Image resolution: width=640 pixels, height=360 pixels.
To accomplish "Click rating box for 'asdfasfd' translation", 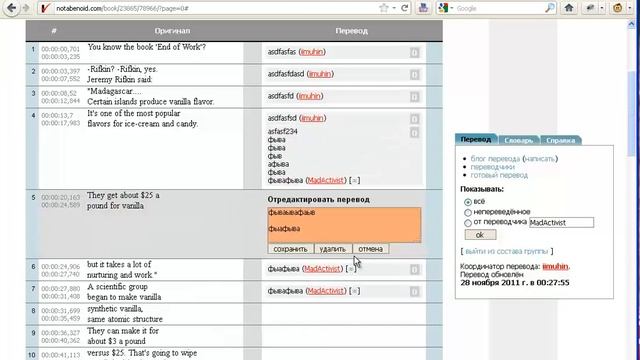I will tap(414, 97).
